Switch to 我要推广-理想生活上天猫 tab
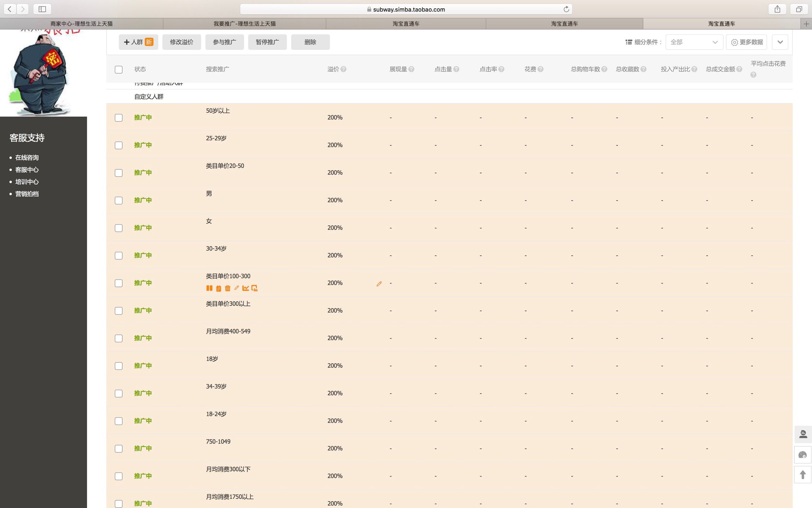This screenshot has width=812, height=508. coord(244,24)
